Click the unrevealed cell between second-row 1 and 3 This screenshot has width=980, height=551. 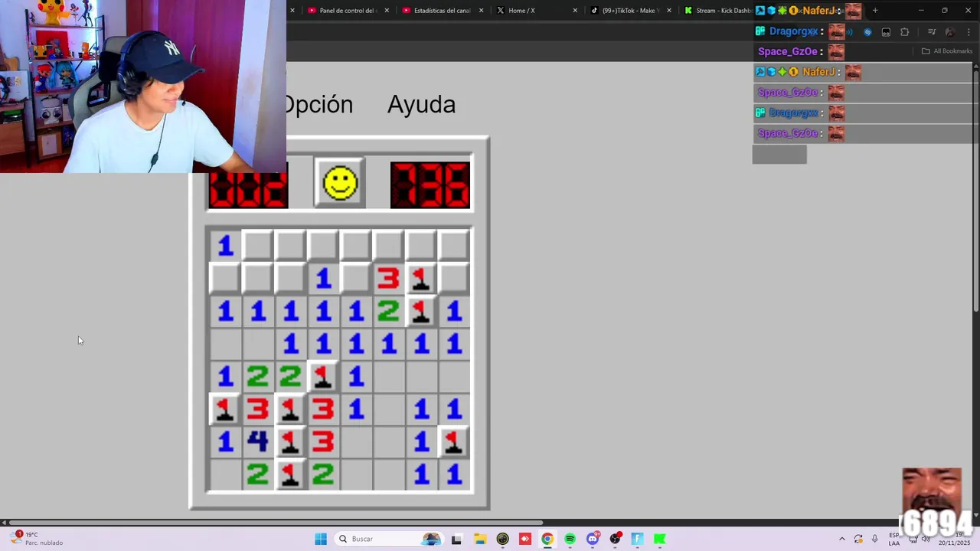(355, 279)
